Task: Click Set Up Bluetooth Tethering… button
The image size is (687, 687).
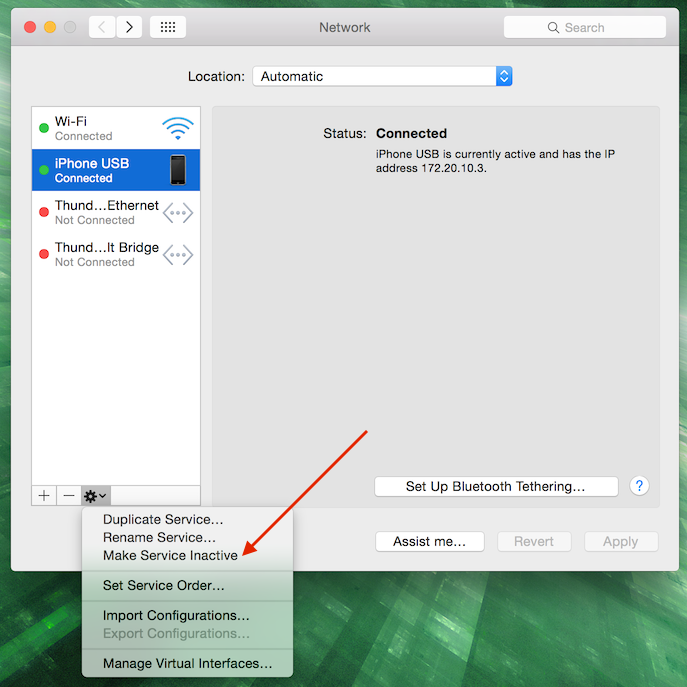Action: (x=496, y=486)
